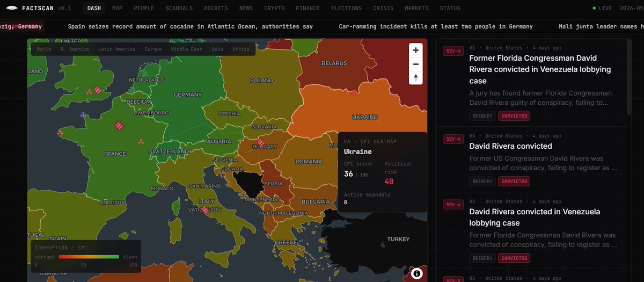Image resolution: width=644 pixels, height=282 pixels.
Task: Click BRIBERY tag under 'David Rivera convicted'
Action: click(482, 182)
